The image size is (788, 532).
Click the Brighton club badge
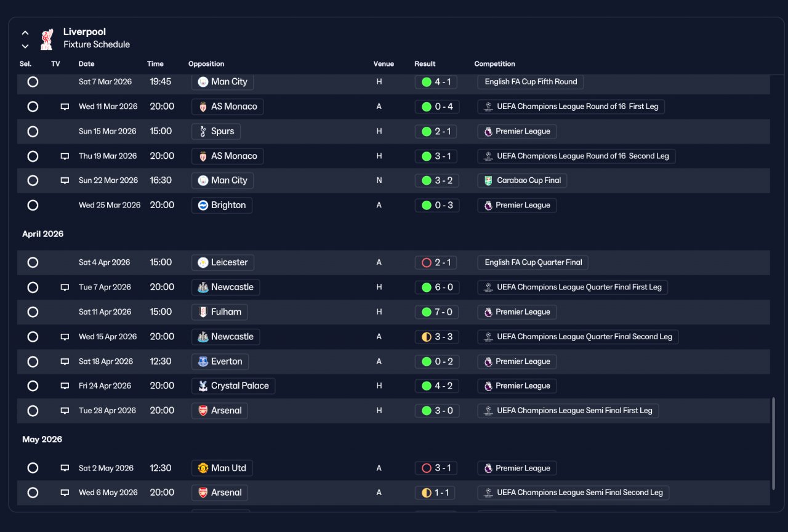click(203, 205)
